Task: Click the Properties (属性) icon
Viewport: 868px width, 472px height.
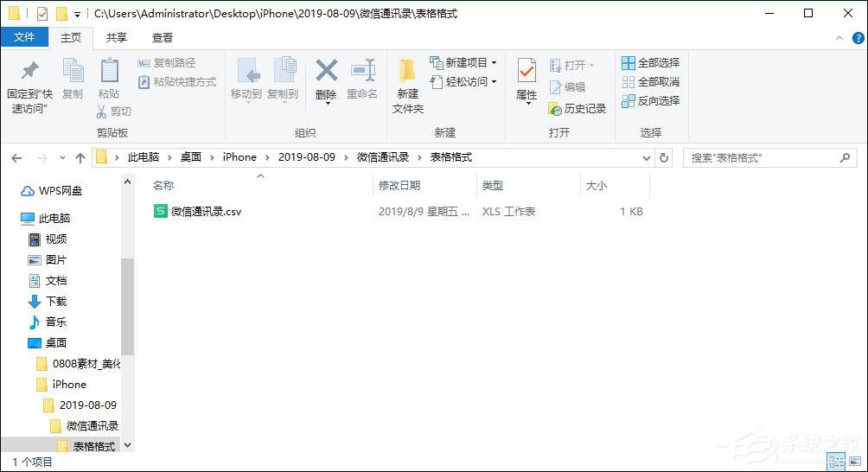Action: point(527,71)
